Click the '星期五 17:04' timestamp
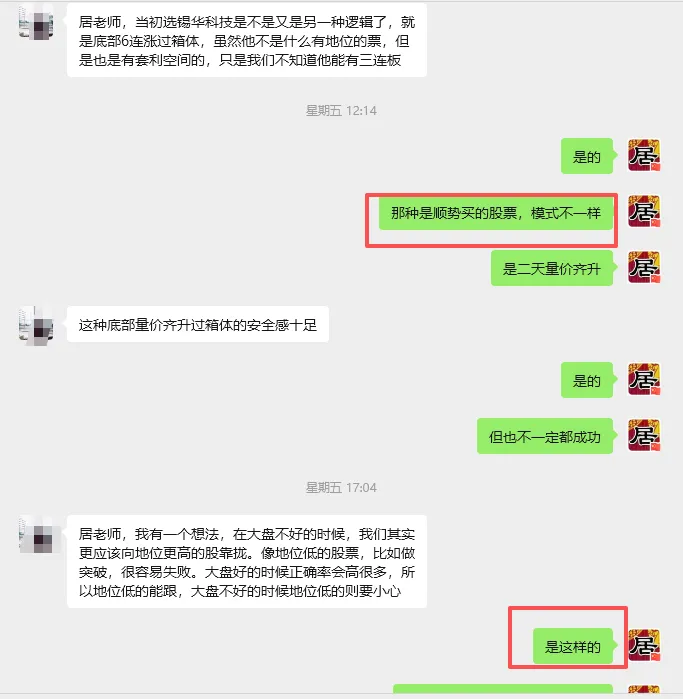The width and height of the screenshot is (683, 699). 342,488
